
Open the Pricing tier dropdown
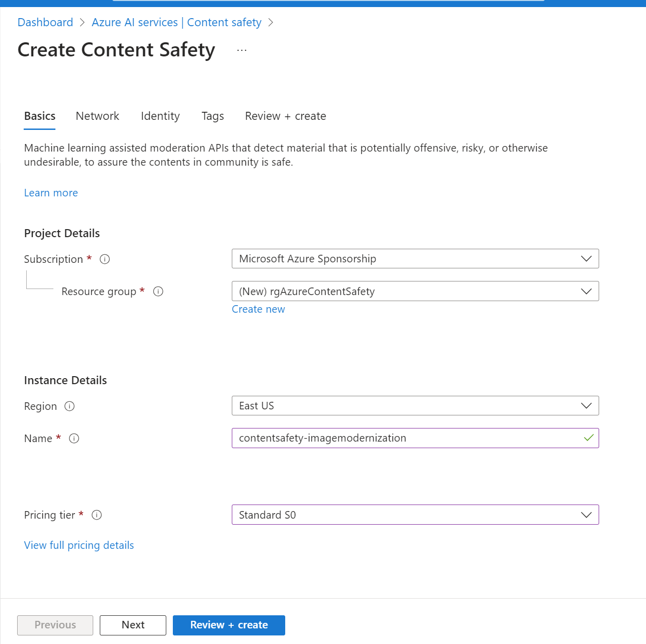tap(415, 515)
